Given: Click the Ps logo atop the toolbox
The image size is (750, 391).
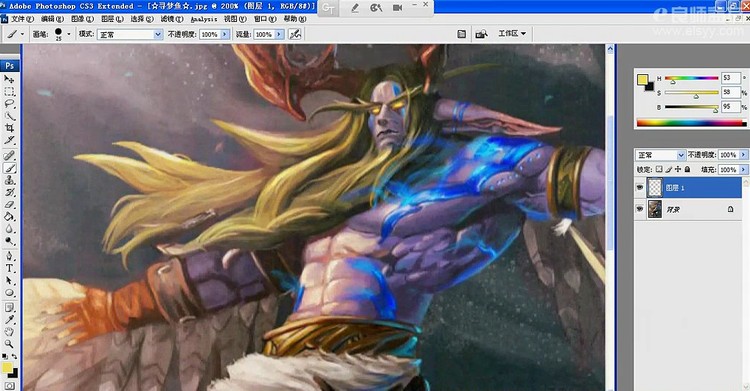Looking at the screenshot, I should 10,66.
